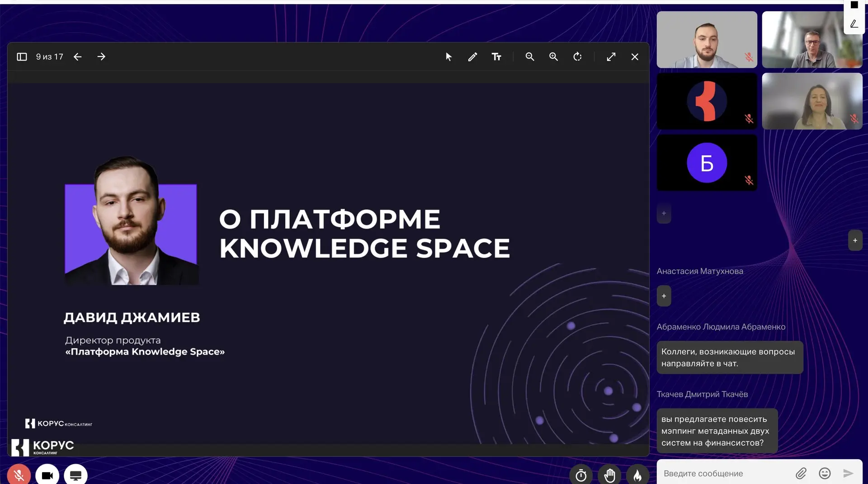The width and height of the screenshot is (868, 484).
Task: Go to the next slide
Action: tap(101, 56)
